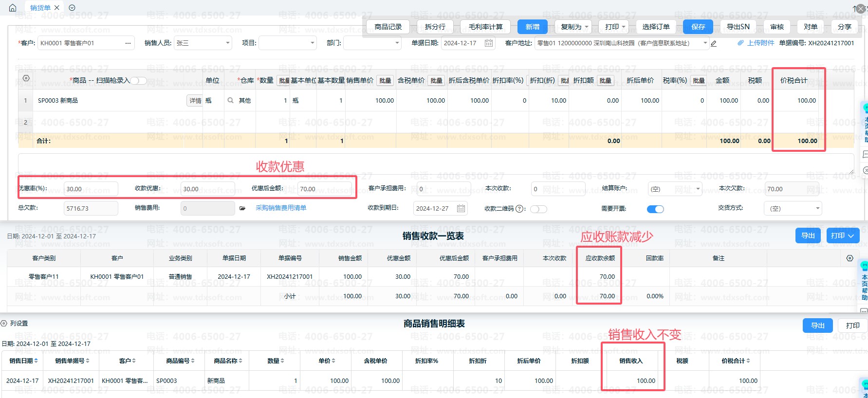Screen dimensions: 868x398
Task: Click the 客户 ellipsis lookup icon
Action: (128, 43)
